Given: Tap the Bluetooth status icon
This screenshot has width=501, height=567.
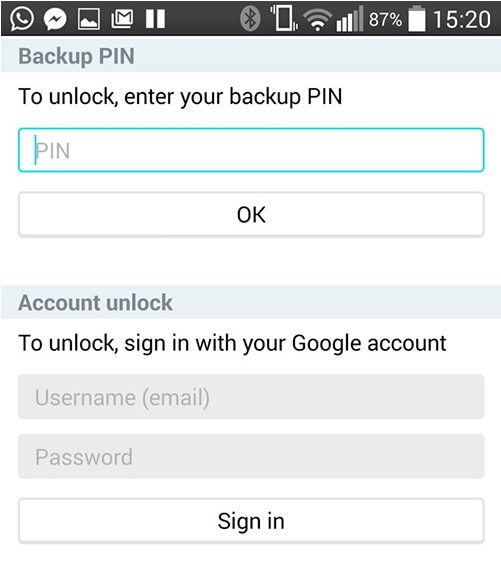Looking at the screenshot, I should pos(250,19).
